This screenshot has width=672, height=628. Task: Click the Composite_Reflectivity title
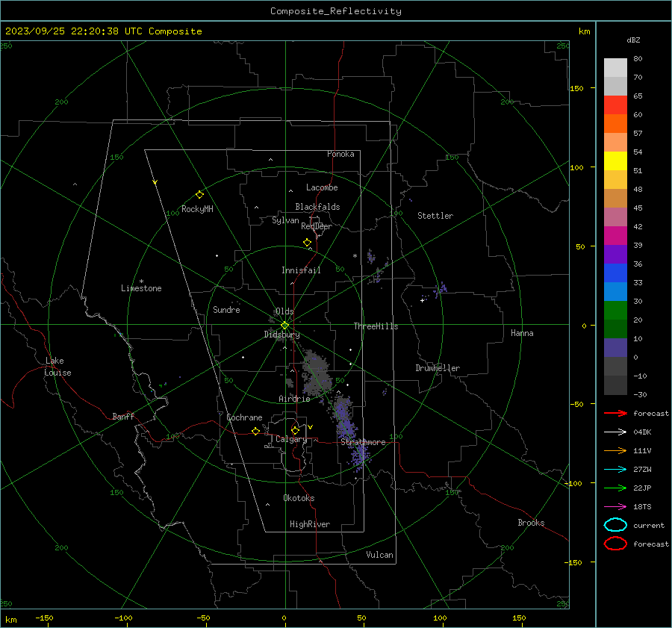click(x=336, y=11)
